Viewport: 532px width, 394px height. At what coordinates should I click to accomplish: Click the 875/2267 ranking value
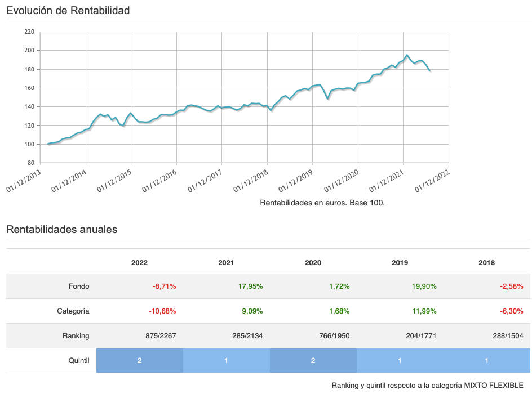(161, 335)
